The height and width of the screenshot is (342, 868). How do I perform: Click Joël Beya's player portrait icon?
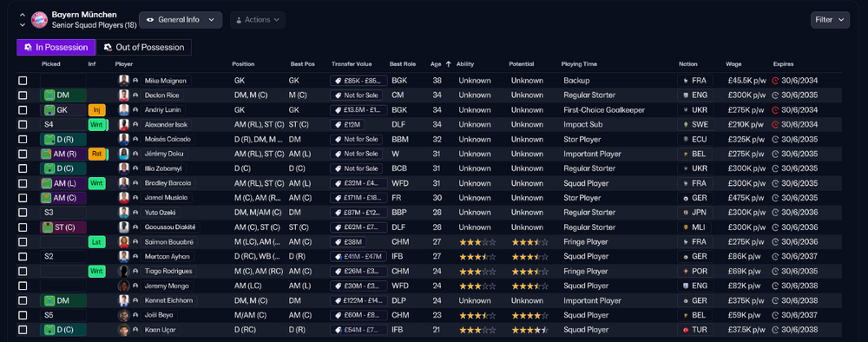coord(124,315)
